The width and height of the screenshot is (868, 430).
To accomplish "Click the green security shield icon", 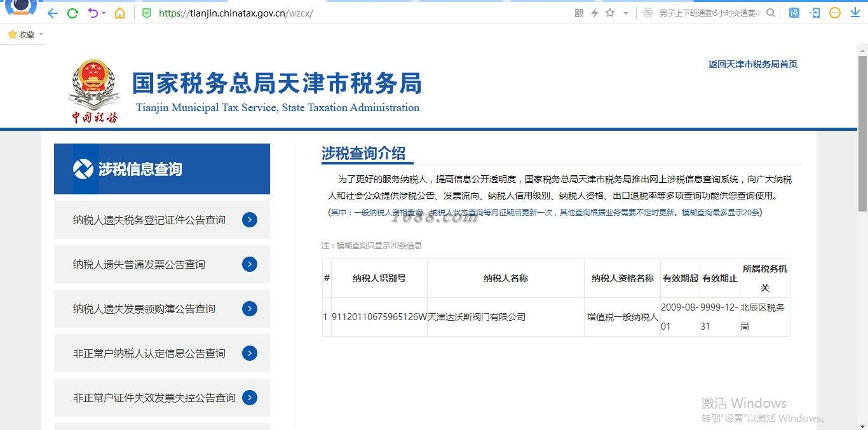I will (147, 13).
